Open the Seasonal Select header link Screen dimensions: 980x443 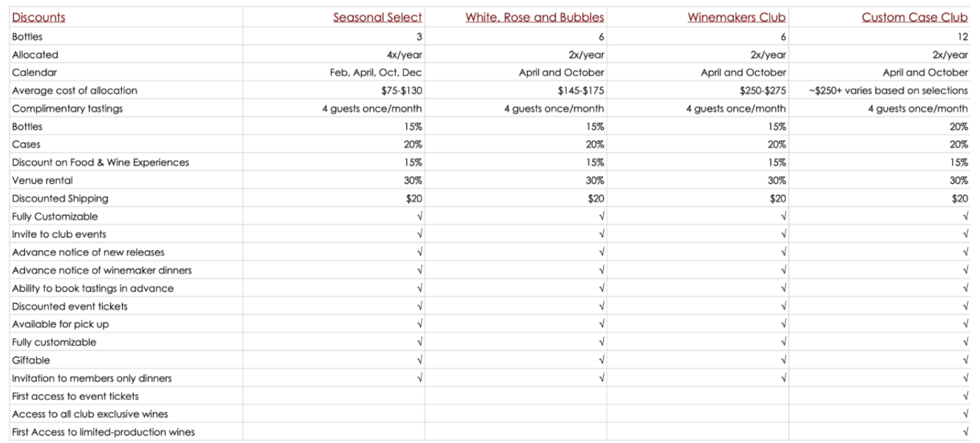pyautogui.click(x=378, y=17)
